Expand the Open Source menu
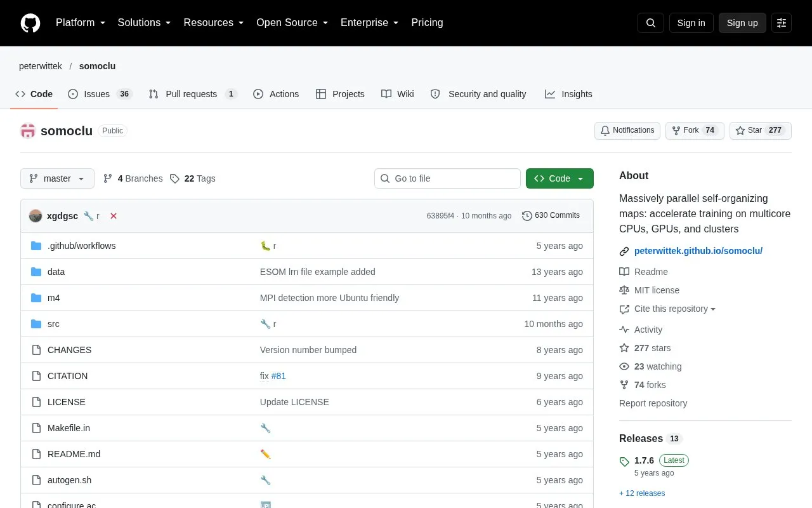812x508 pixels. [292, 23]
